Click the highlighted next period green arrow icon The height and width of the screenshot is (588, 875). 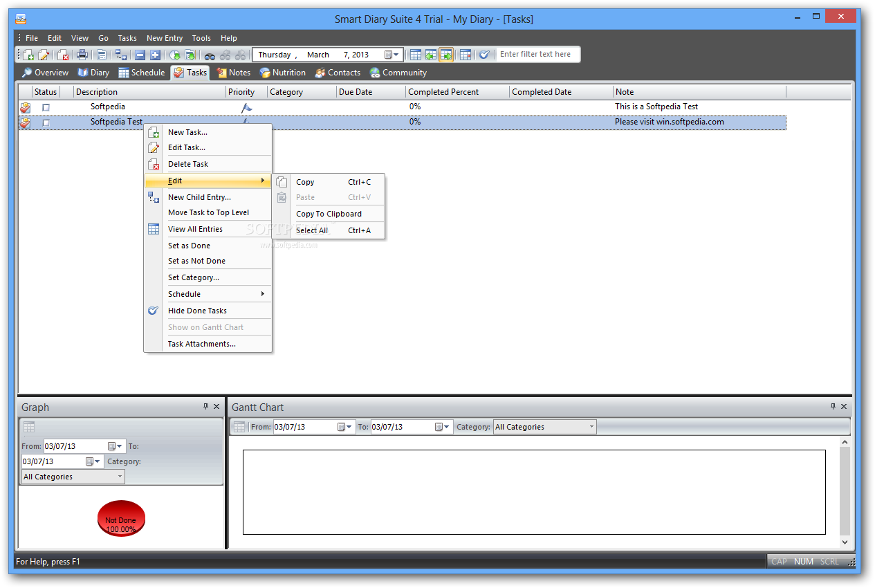(446, 55)
